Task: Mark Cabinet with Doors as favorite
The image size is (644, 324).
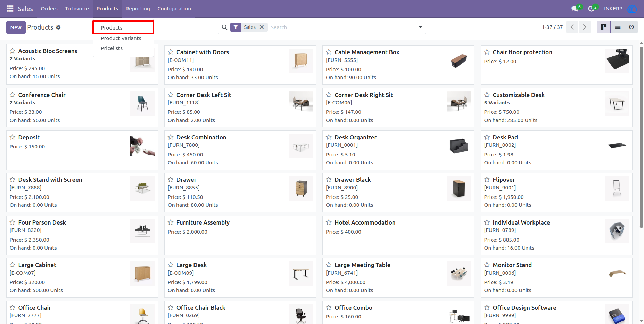Action: [x=171, y=52]
